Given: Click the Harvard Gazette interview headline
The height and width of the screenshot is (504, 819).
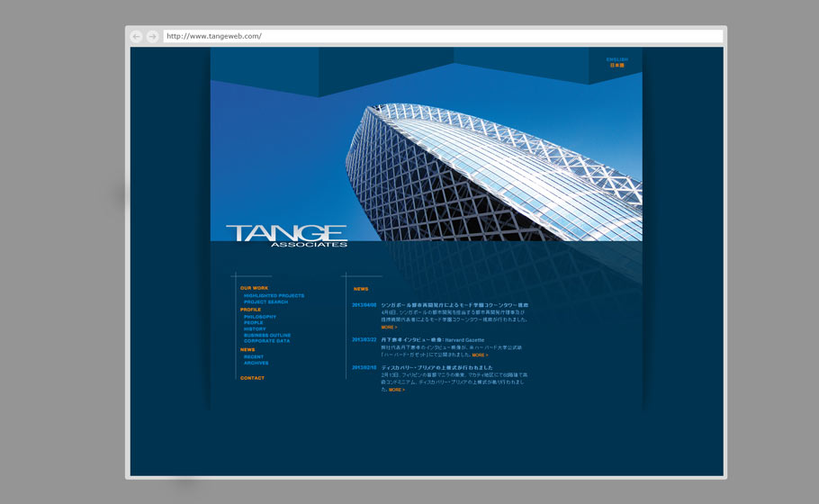Looking at the screenshot, I should coord(433,340).
